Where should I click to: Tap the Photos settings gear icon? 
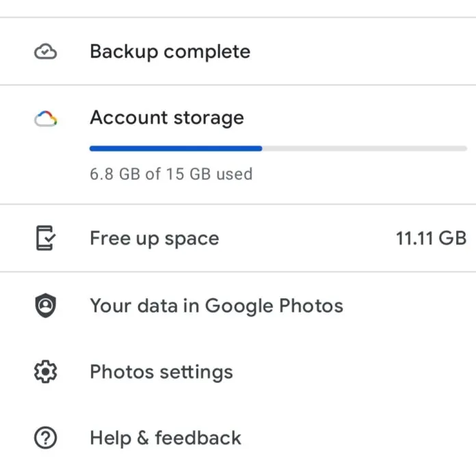coord(46,371)
